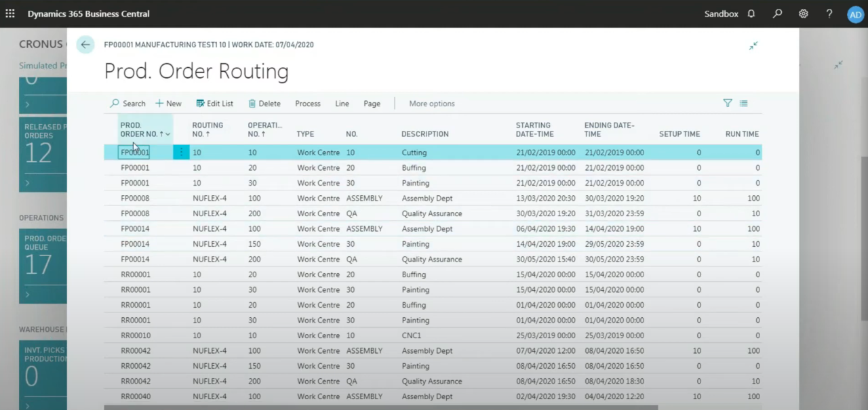Create a new routing line with New
Screen dimensions: 868x410
coord(168,104)
